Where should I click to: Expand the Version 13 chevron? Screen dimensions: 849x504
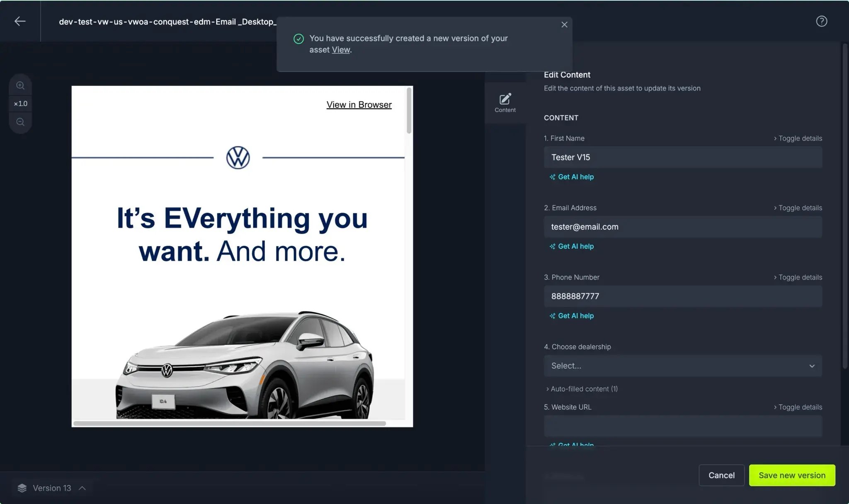coord(82,488)
